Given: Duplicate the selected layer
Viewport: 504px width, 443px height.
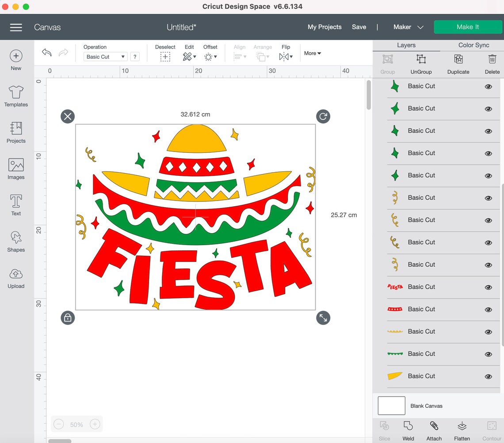Looking at the screenshot, I should click(458, 64).
